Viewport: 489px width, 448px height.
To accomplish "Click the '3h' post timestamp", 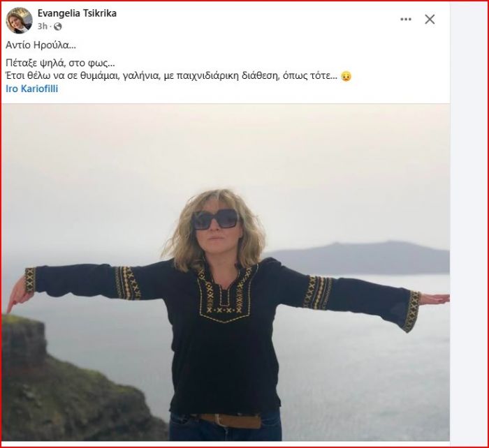I will (43, 27).
